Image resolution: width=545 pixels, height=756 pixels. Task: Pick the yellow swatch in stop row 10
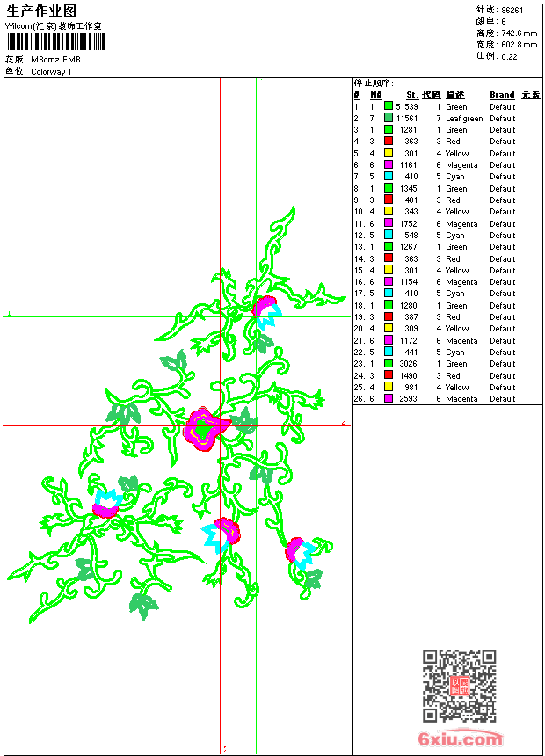pyautogui.click(x=388, y=212)
